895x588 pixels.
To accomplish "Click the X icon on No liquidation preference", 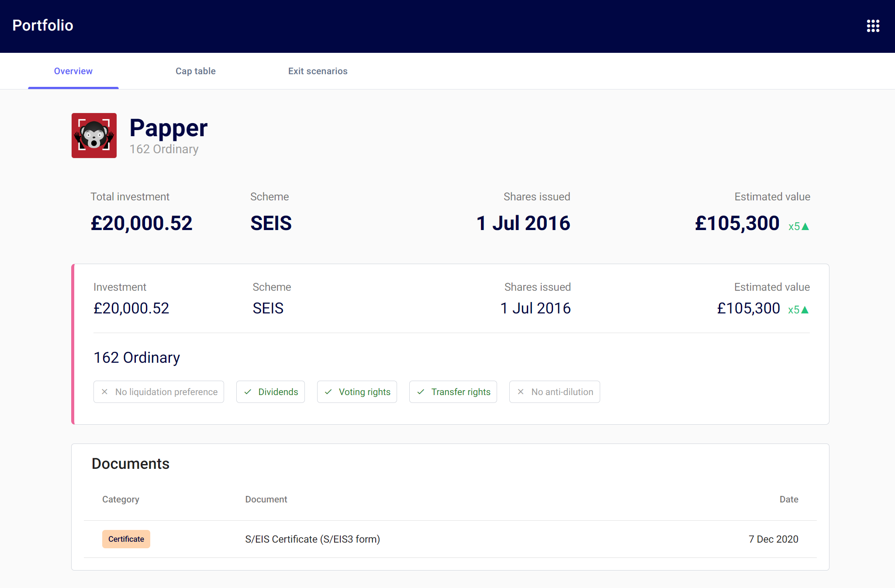I will pyautogui.click(x=104, y=392).
